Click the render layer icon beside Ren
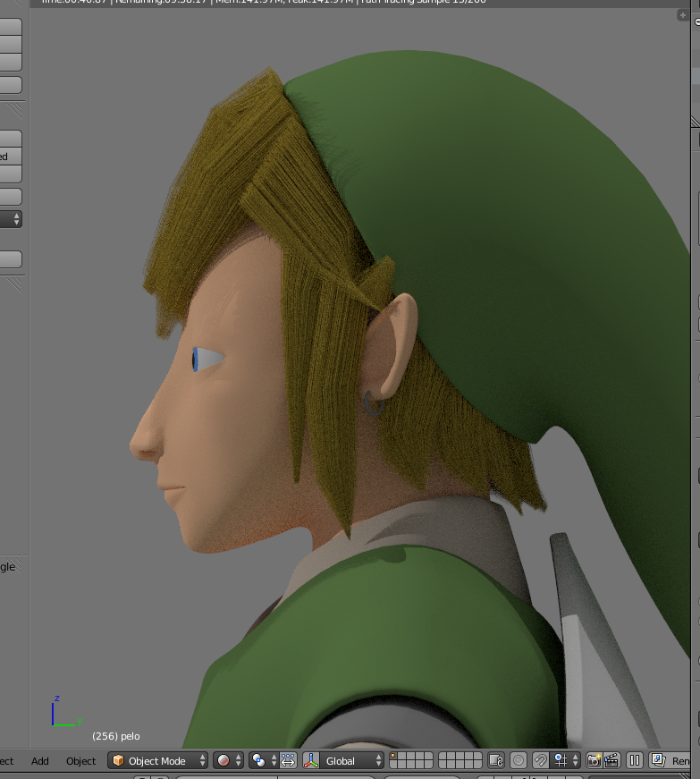The width and height of the screenshot is (700, 779). point(658,760)
